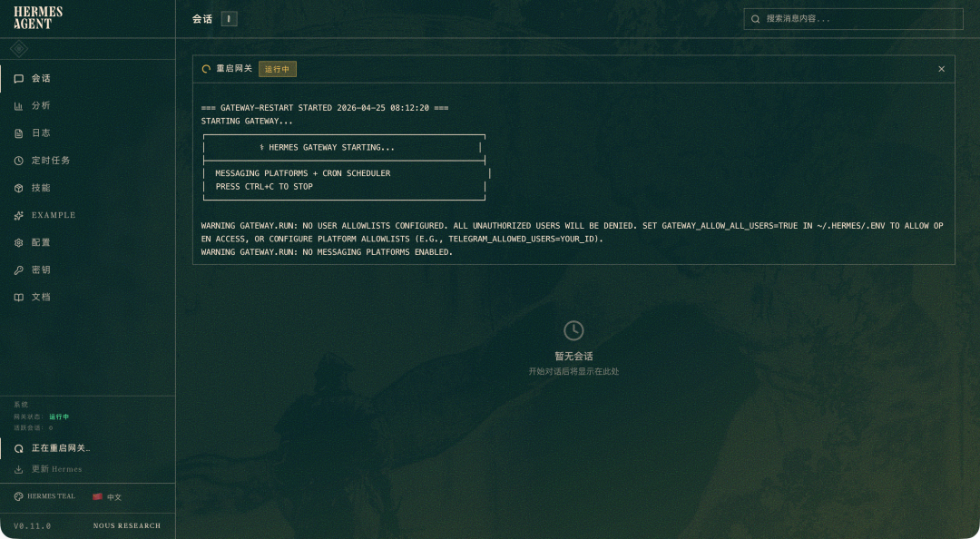This screenshot has height=539, width=980.
Task: Click the 系统 section label
Action: [21, 405]
